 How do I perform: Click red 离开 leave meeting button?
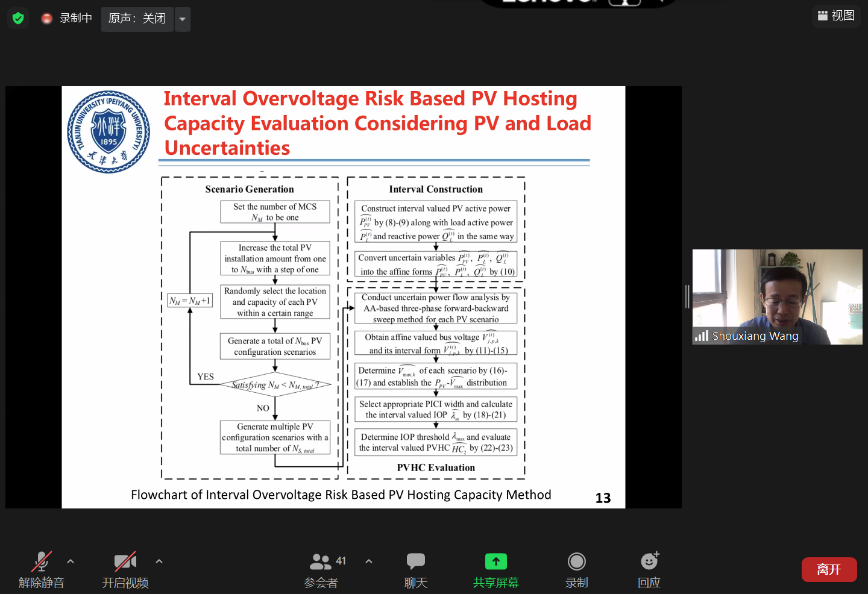829,569
